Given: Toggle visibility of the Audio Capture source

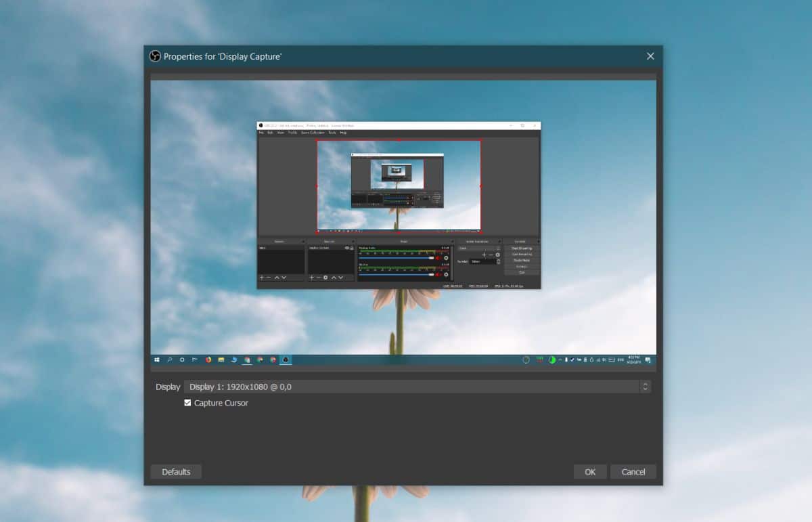Looking at the screenshot, I should [x=346, y=247].
